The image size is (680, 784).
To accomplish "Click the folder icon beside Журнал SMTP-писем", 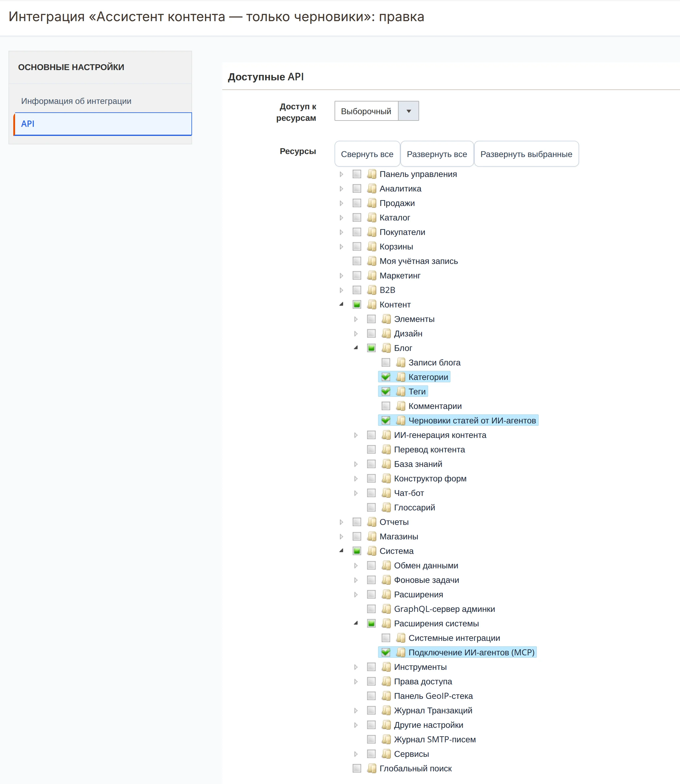I will pos(386,739).
